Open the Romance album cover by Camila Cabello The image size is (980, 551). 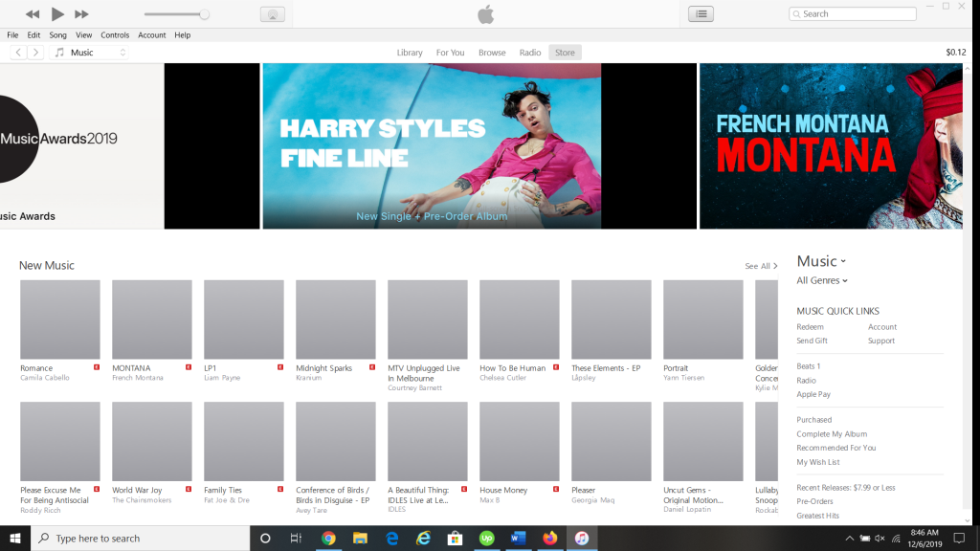[x=60, y=320]
